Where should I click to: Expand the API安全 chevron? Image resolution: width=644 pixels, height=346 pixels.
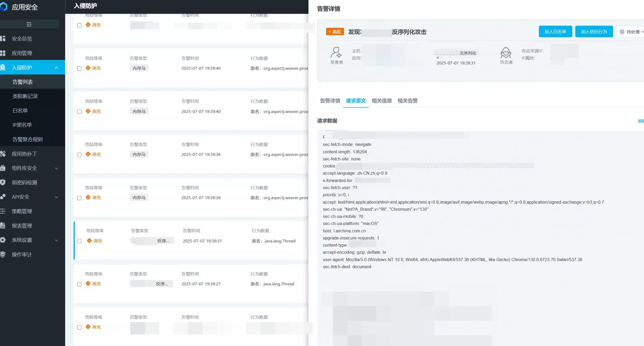(x=56, y=197)
